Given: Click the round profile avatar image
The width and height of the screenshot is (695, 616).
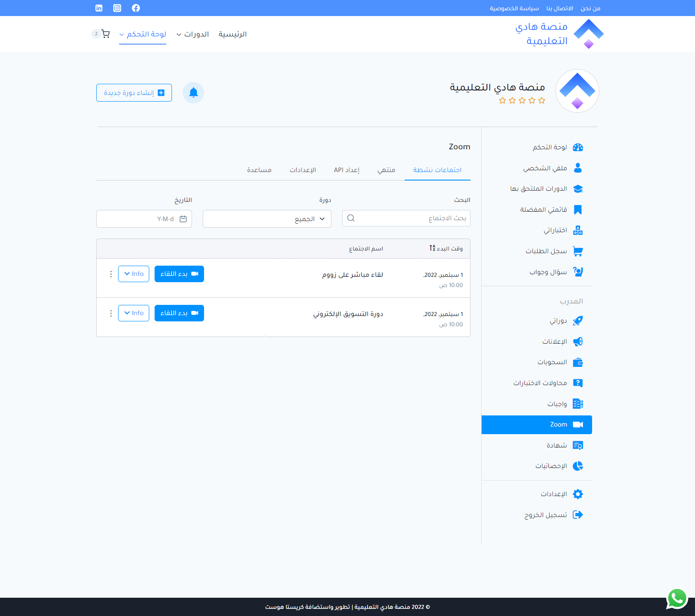Looking at the screenshot, I should pyautogui.click(x=577, y=91).
